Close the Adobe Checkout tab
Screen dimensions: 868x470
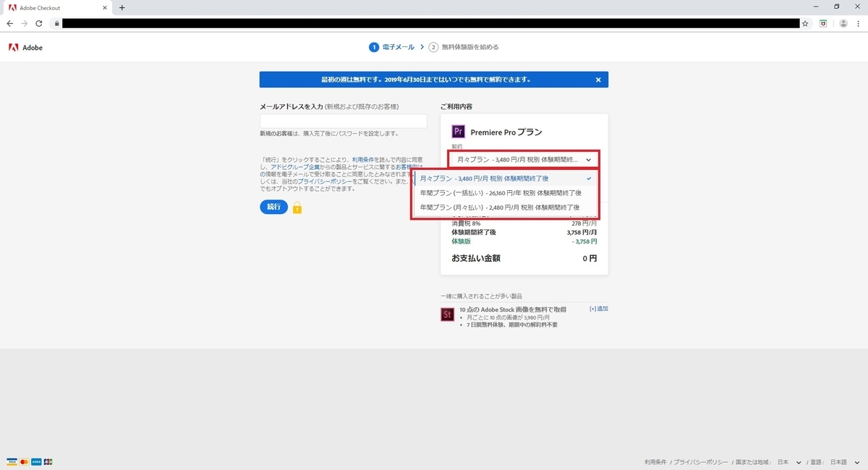pos(104,7)
